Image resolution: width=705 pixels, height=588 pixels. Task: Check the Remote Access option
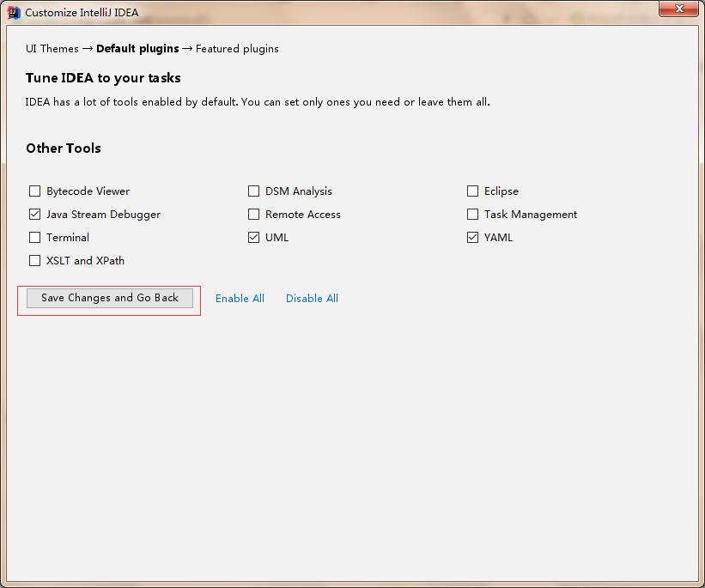click(x=253, y=215)
